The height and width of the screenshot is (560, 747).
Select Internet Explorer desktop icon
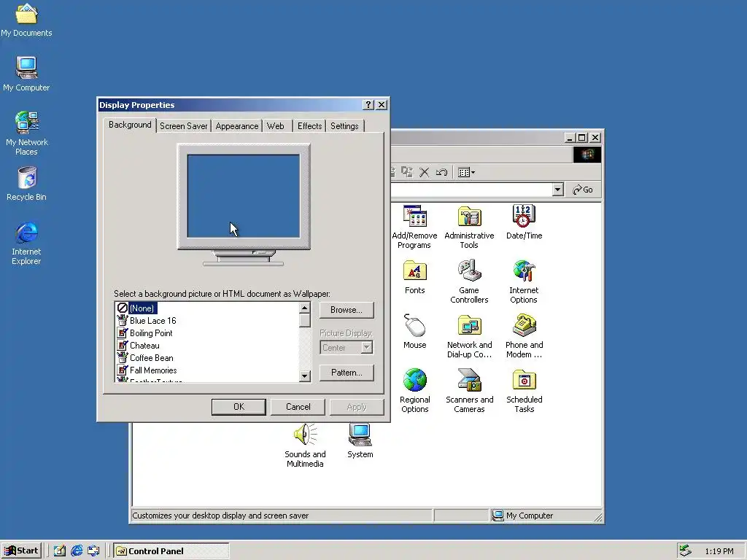click(x=26, y=233)
